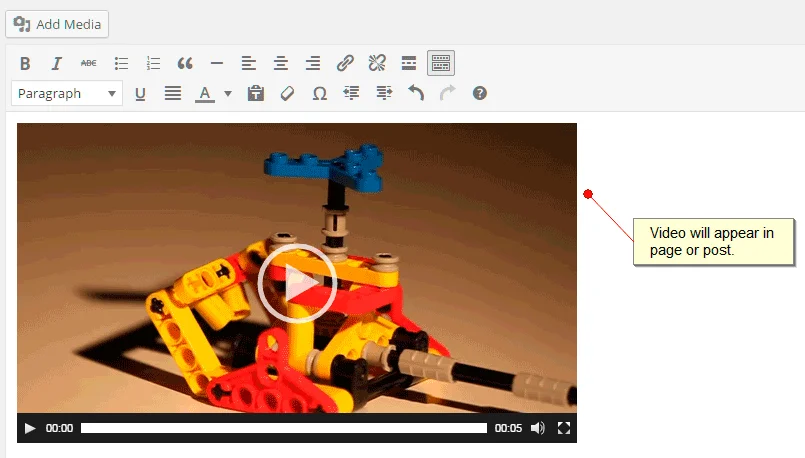805x458 pixels.
Task: Insert or edit link
Action: tap(345, 63)
